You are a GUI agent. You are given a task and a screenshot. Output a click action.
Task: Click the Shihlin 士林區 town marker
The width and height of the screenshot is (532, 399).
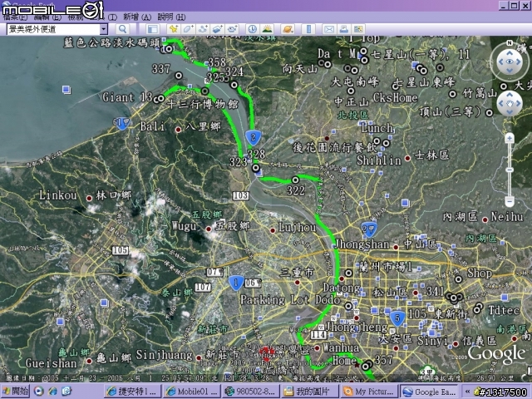(408, 158)
